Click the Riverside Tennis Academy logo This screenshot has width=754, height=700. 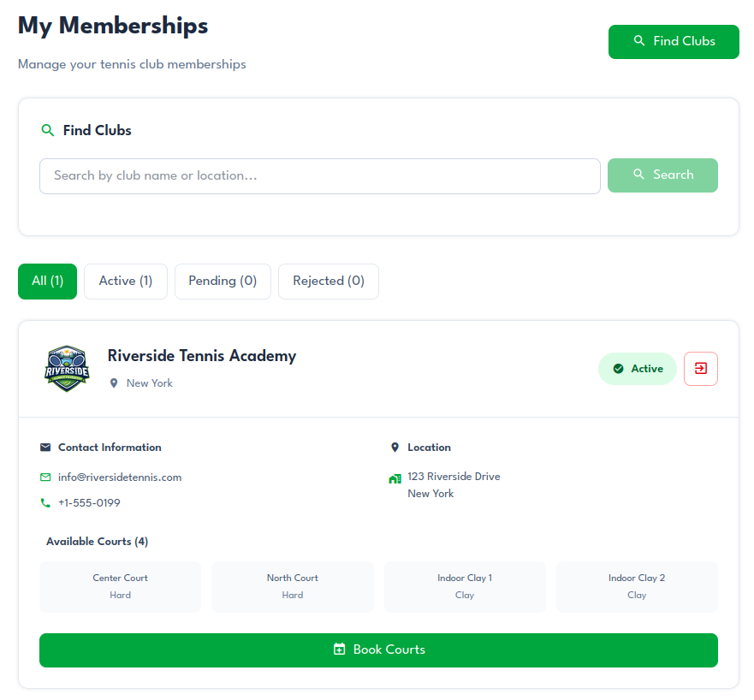66,369
